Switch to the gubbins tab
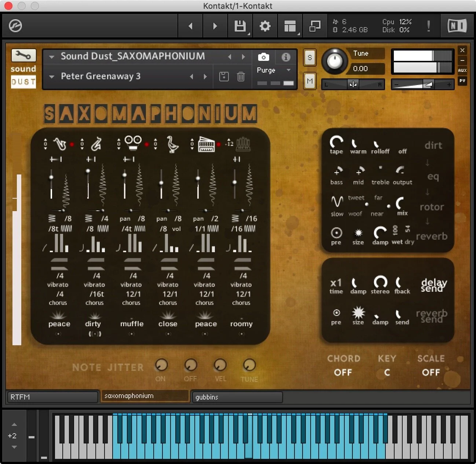The image size is (476, 464). point(237,397)
